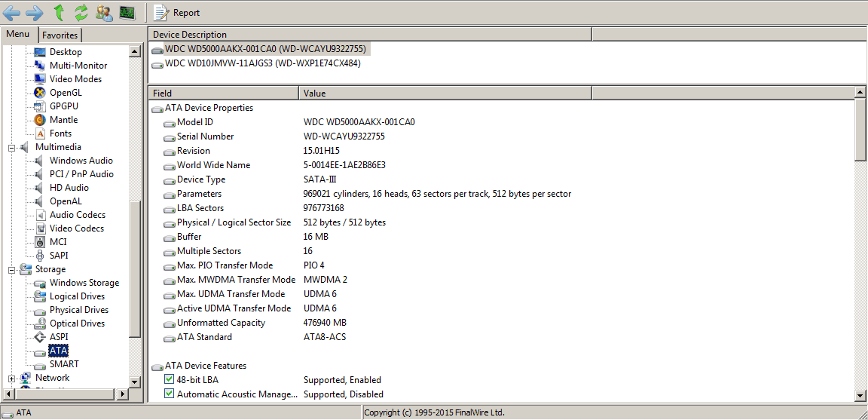The height and width of the screenshot is (420, 868).
Task: Switch to the Favorites tab
Action: coord(60,35)
